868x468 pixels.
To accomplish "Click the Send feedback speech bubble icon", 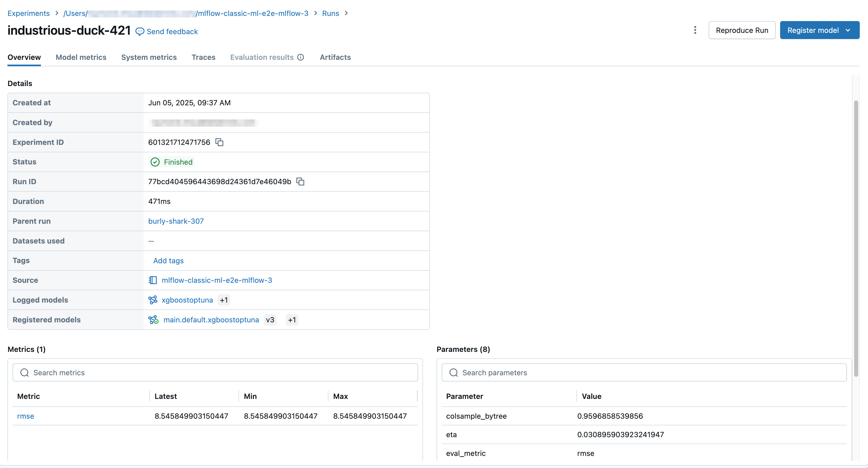I will (x=140, y=32).
